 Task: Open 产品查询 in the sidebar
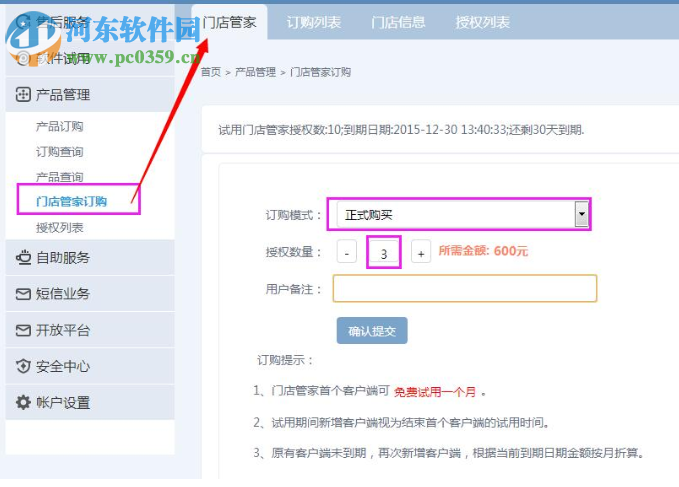pos(59,177)
